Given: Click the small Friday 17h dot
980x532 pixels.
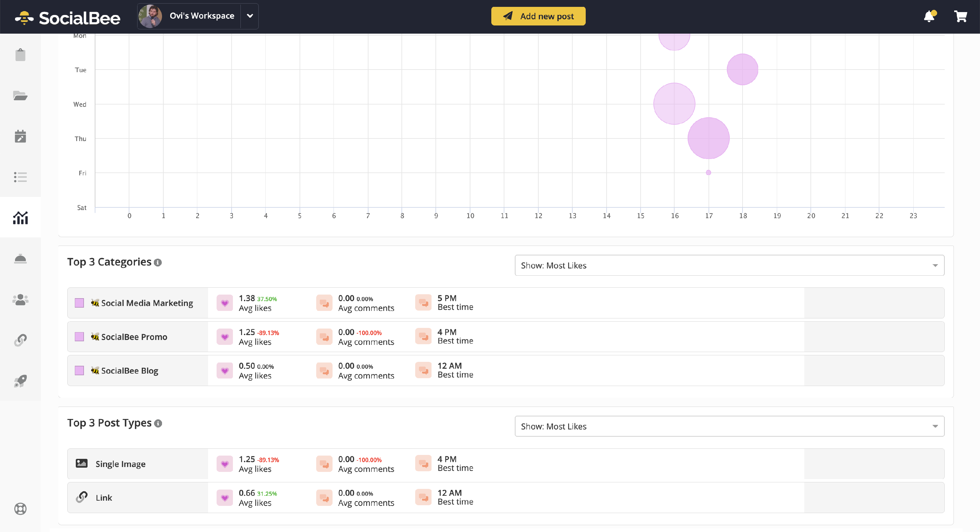Looking at the screenshot, I should [708, 173].
